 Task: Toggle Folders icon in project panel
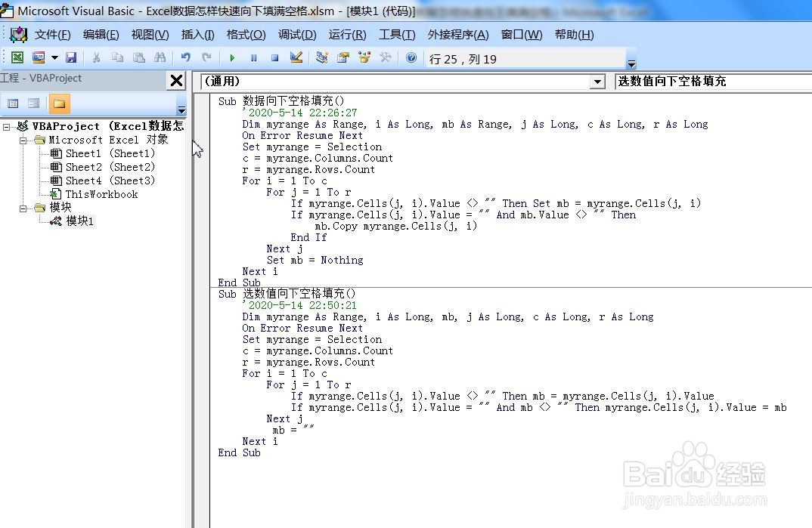(59, 103)
